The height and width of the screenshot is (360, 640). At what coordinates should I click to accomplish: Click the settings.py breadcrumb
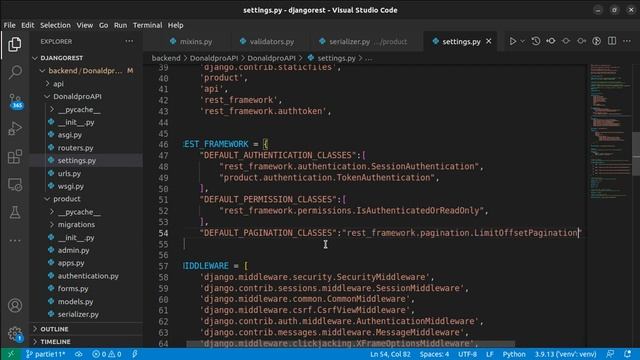coord(336,58)
